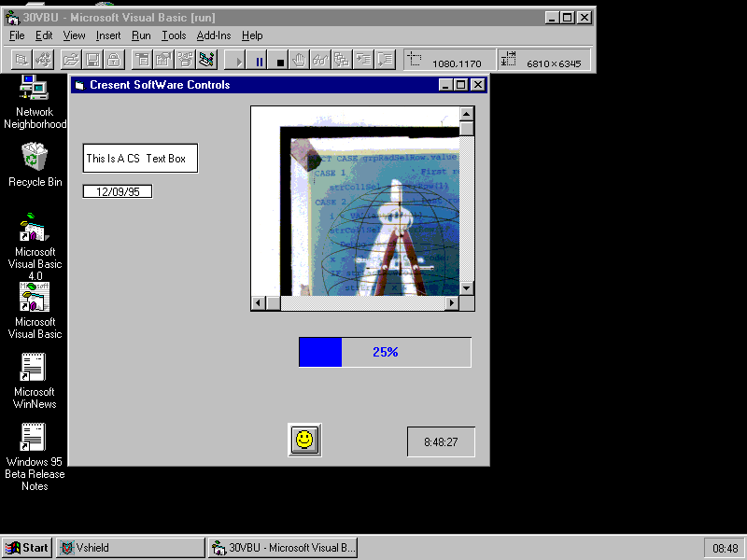Click the Save Project disk icon
Screen dimensions: 747x560
coord(92,61)
